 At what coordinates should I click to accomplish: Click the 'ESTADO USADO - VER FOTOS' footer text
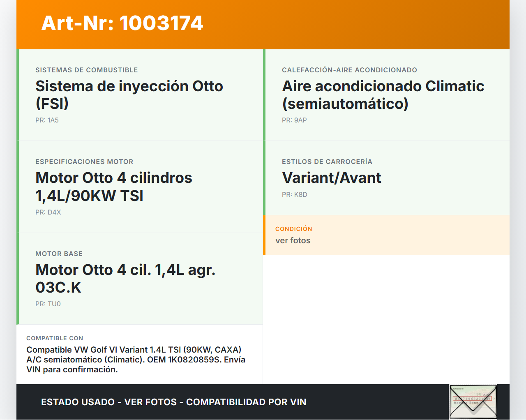174,402
